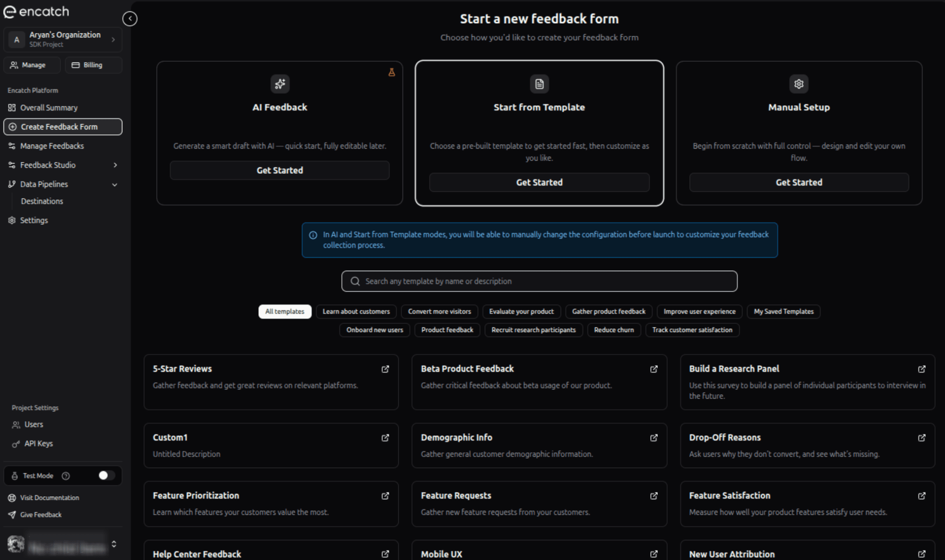Select the All templates tab

point(285,311)
